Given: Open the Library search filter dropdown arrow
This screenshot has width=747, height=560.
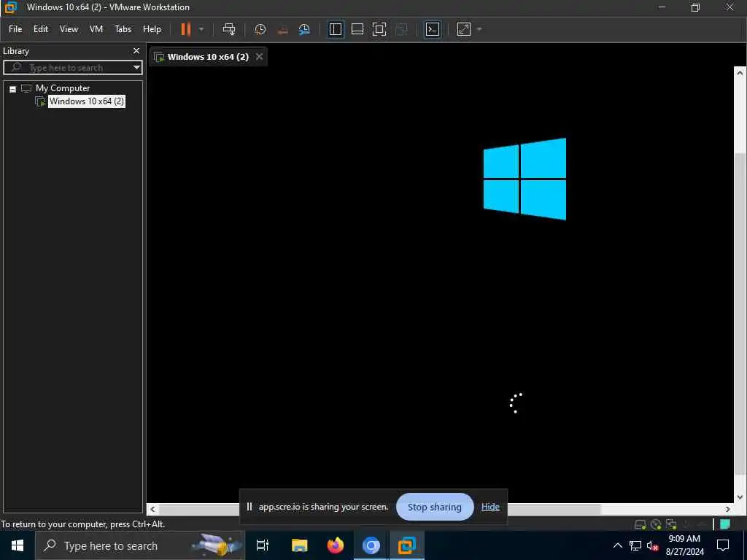Looking at the screenshot, I should tap(136, 68).
